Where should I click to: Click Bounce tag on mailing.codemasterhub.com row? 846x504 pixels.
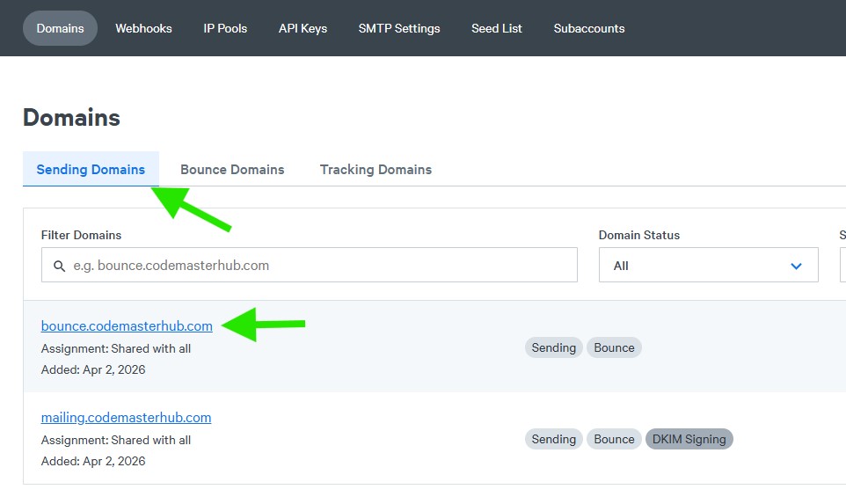click(614, 439)
